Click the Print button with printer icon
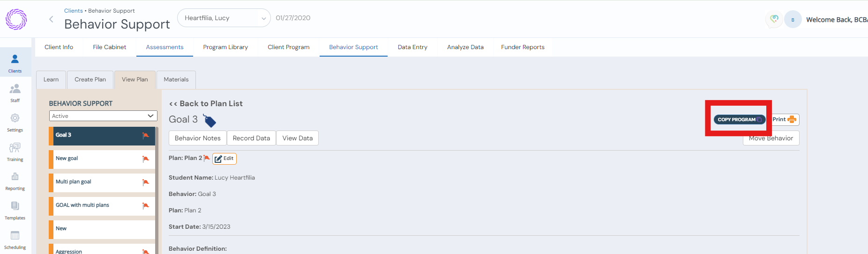 pos(785,120)
